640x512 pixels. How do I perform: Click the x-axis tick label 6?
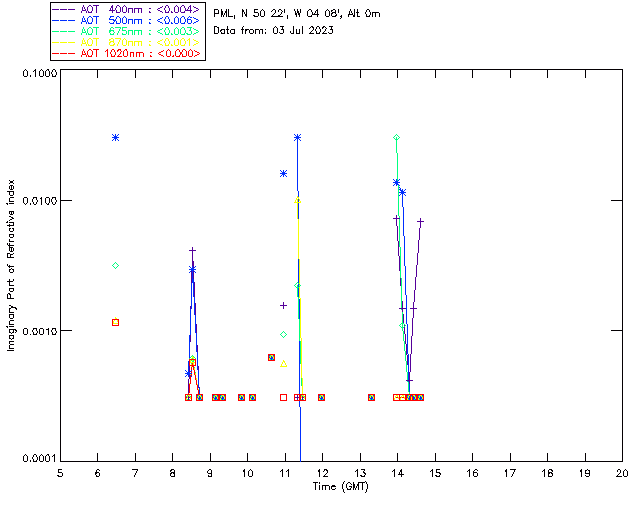point(98,473)
